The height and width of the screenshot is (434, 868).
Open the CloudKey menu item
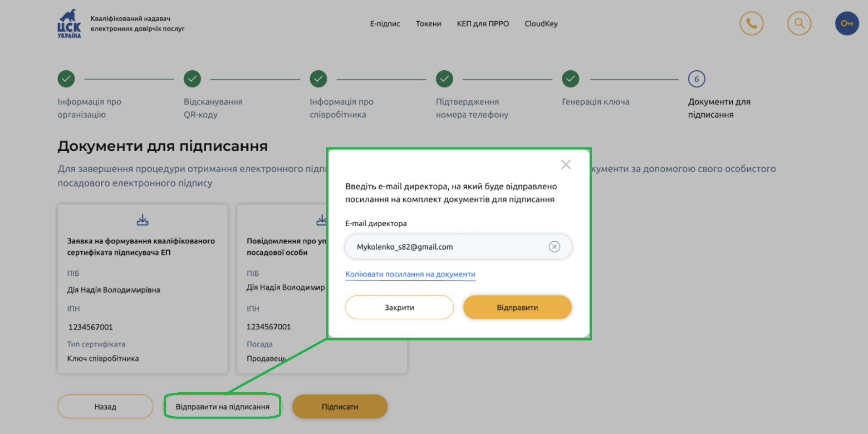coord(541,24)
